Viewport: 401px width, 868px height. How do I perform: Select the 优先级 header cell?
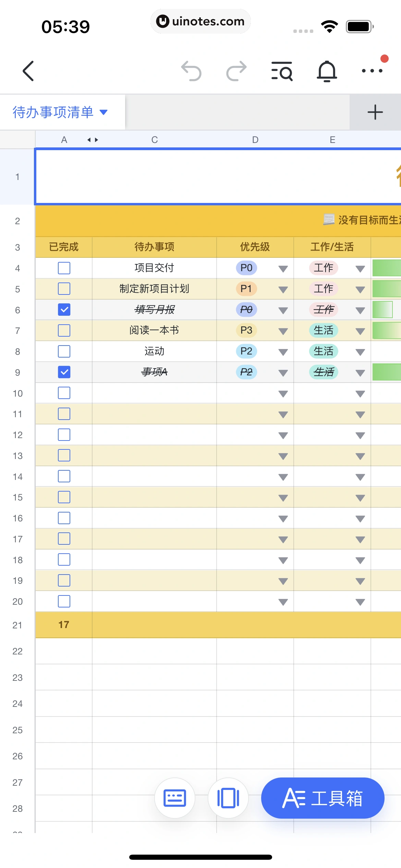click(x=255, y=247)
